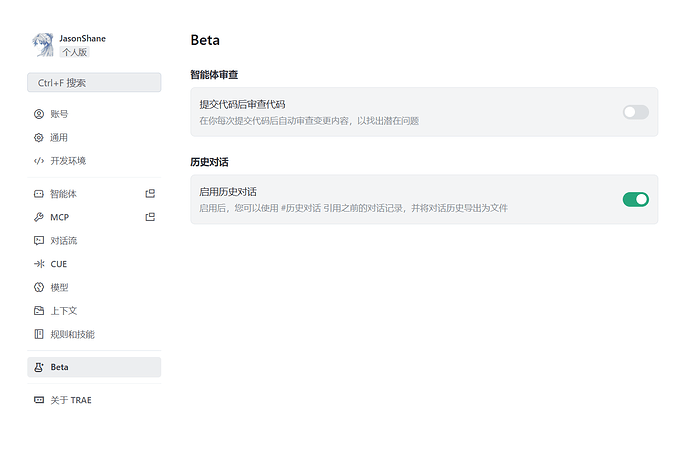Focus the Ctrl+F 搜索 search field
The image size is (690, 452).
(94, 83)
